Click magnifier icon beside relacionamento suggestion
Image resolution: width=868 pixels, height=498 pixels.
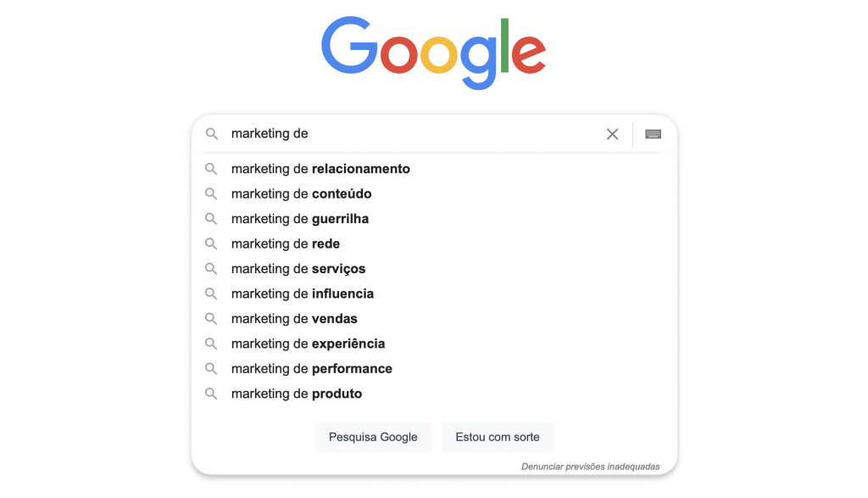[212, 169]
